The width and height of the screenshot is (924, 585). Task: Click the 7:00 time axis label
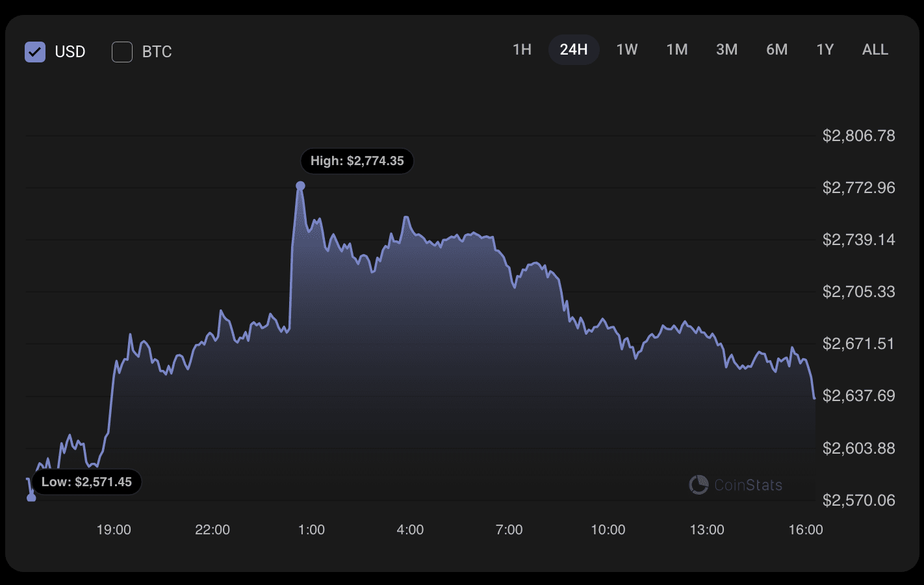[x=509, y=530]
